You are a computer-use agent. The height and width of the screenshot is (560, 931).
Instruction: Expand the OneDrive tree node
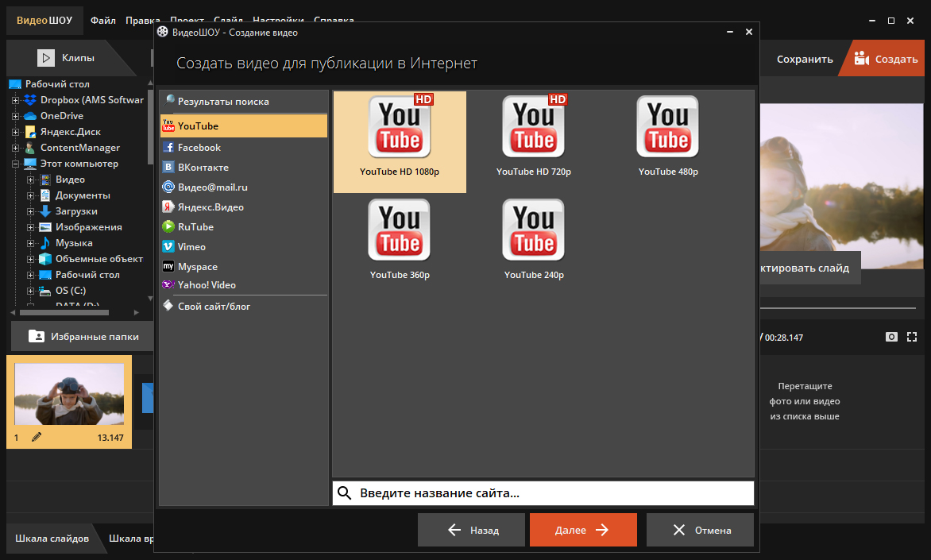pos(15,117)
